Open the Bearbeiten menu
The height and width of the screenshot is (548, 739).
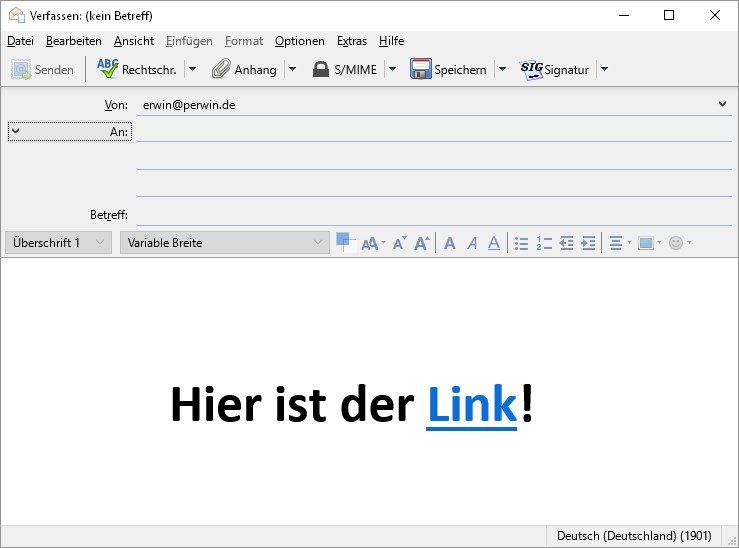click(74, 41)
